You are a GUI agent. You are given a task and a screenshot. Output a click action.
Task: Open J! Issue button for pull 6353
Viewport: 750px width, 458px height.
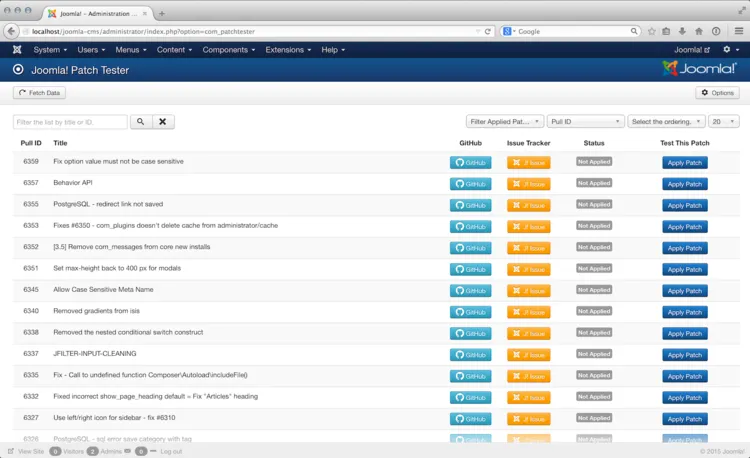click(x=529, y=227)
